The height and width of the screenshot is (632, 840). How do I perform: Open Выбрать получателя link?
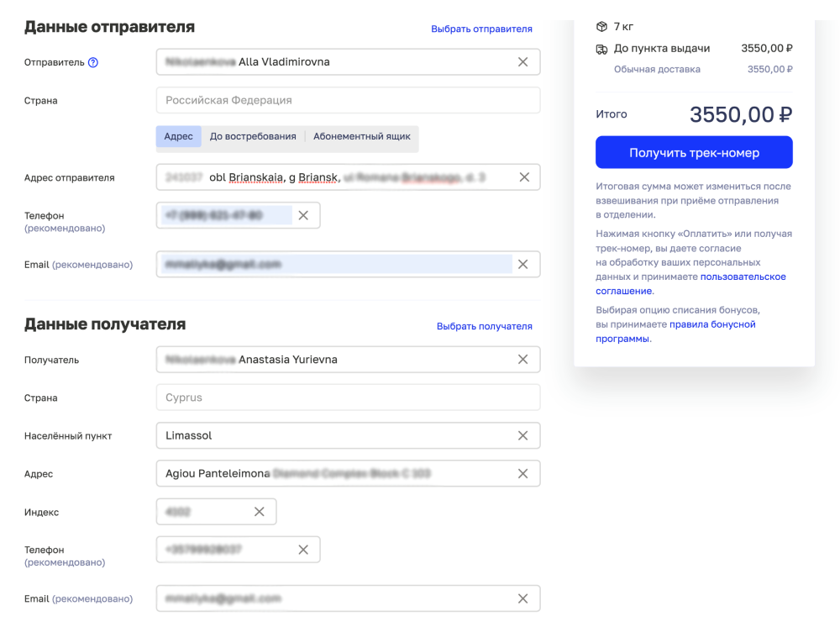point(484,326)
